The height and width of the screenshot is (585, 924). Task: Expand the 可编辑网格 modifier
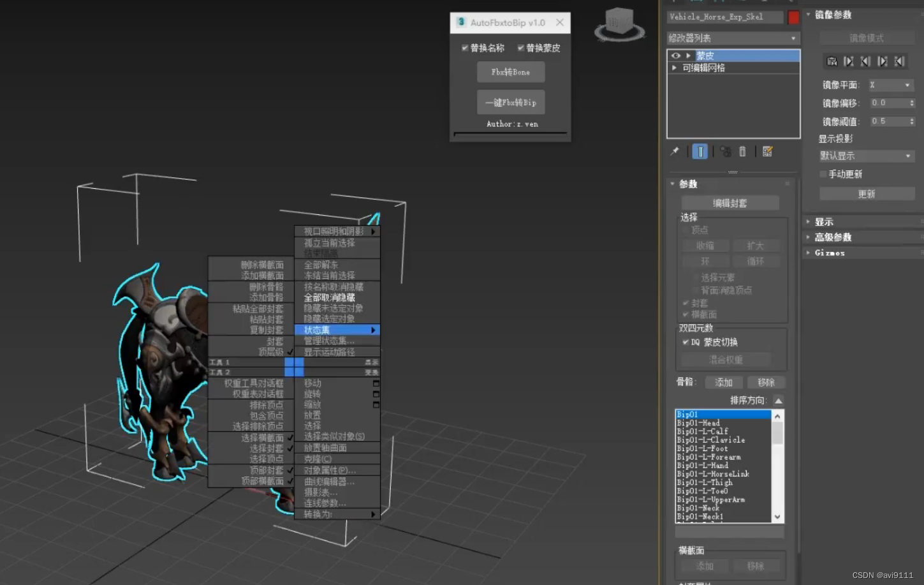674,68
